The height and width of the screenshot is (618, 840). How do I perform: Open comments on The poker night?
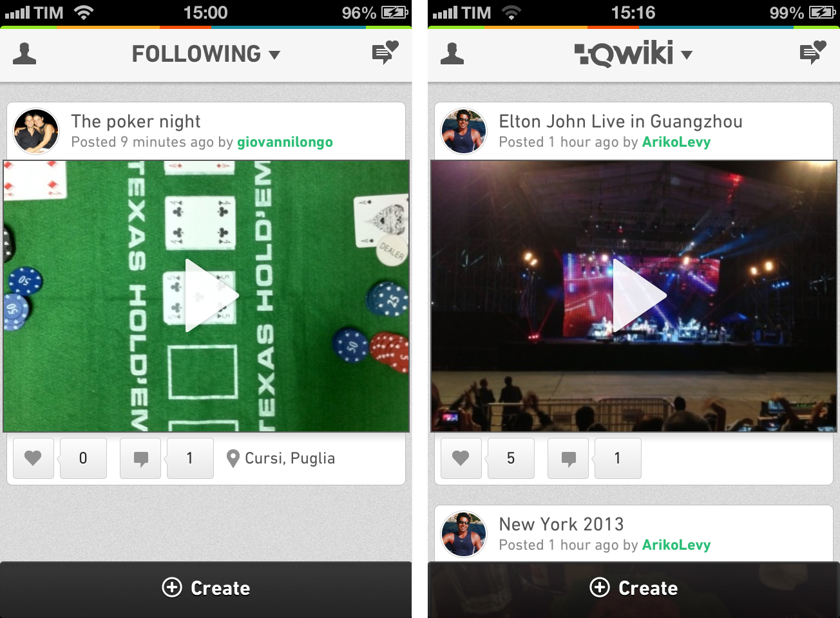tap(140, 458)
